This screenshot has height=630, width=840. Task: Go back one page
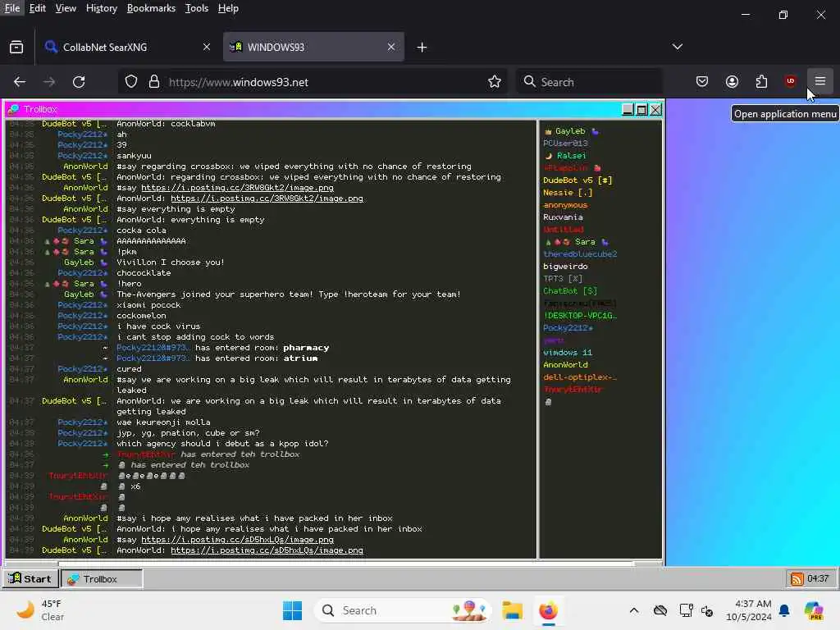click(20, 81)
